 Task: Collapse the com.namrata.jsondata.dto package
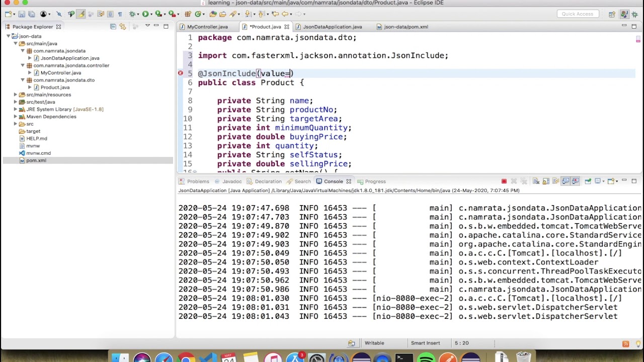pyautogui.click(x=23, y=80)
